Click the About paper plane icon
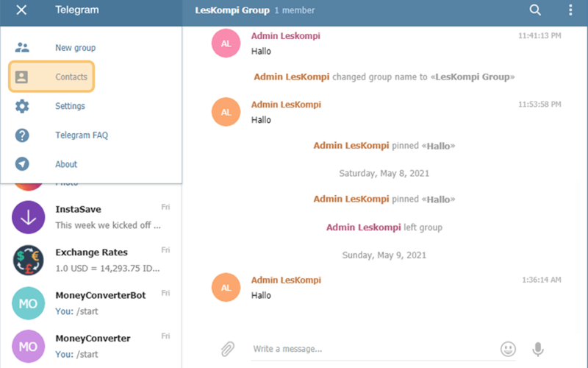 (x=22, y=164)
